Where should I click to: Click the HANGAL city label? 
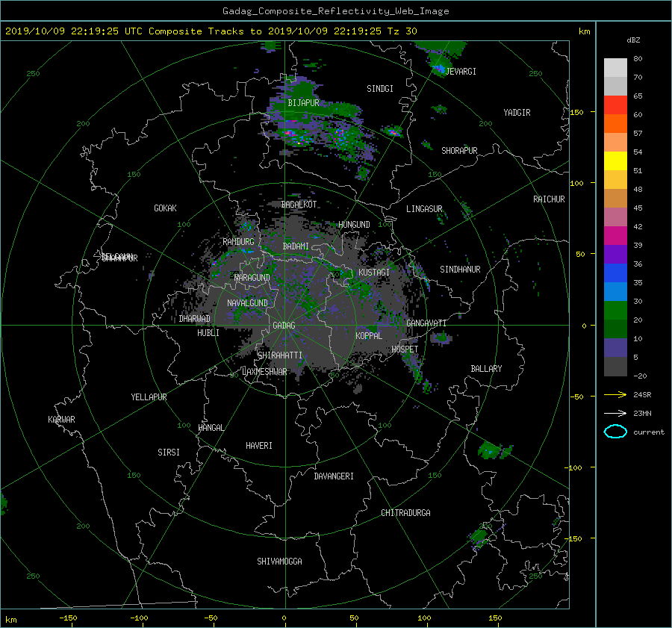point(211,428)
